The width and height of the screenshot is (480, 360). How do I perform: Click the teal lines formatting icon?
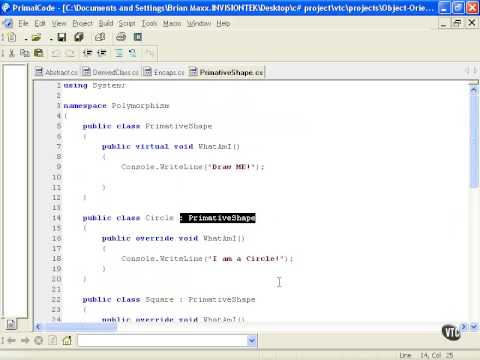pyautogui.click(x=119, y=53)
